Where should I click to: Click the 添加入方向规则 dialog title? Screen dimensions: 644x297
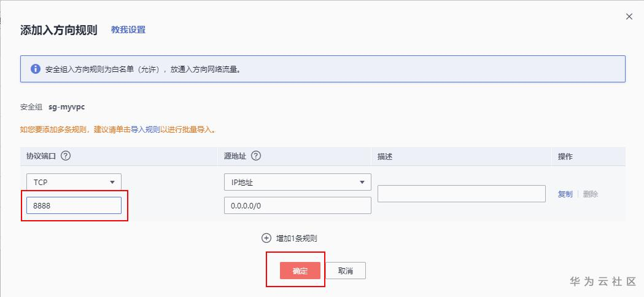pyautogui.click(x=59, y=30)
